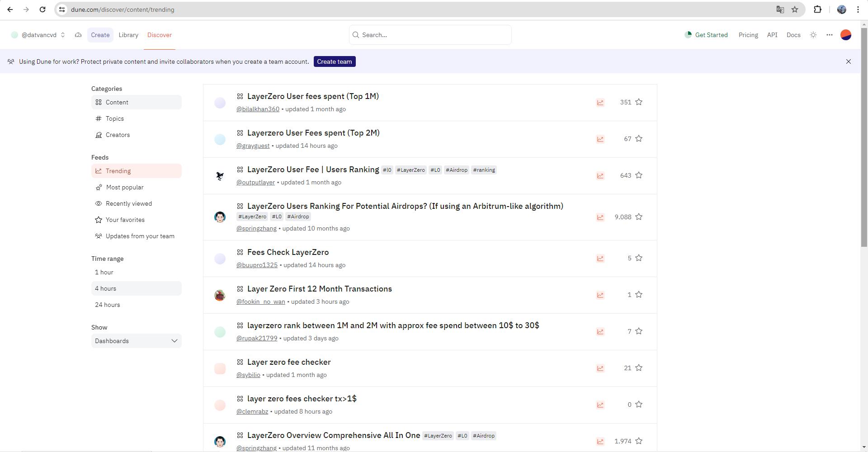868x452 pixels.
Task: Click springzhang avatar beside Users Ranking For Potential Airdrops
Action: [220, 217]
